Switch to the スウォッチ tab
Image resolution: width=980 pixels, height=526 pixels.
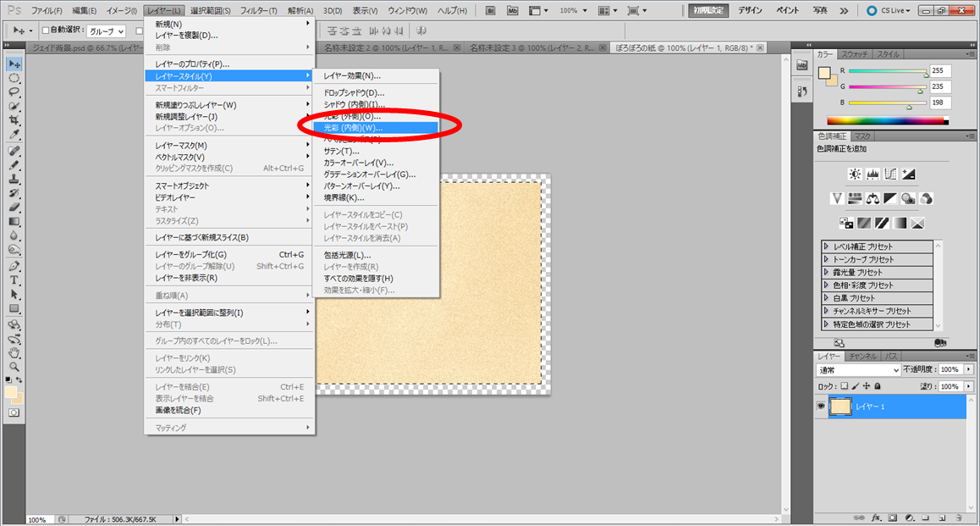[856, 54]
